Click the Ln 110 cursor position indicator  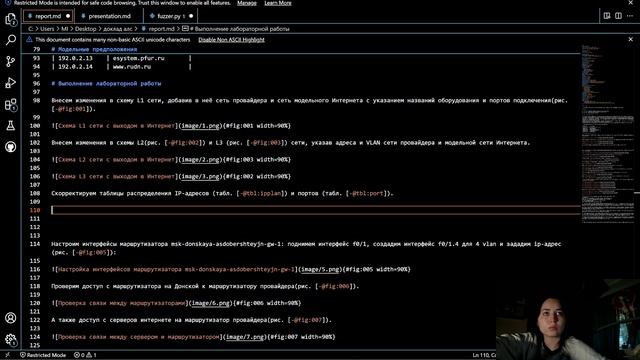tap(484, 355)
